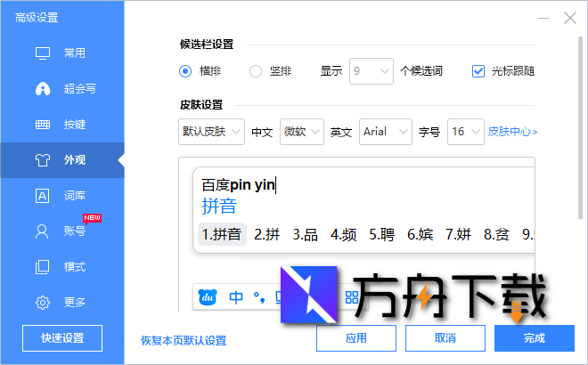This screenshot has width=588, height=365.
Task: Click candidate 7.姘 in the preview
Action: pos(458,235)
